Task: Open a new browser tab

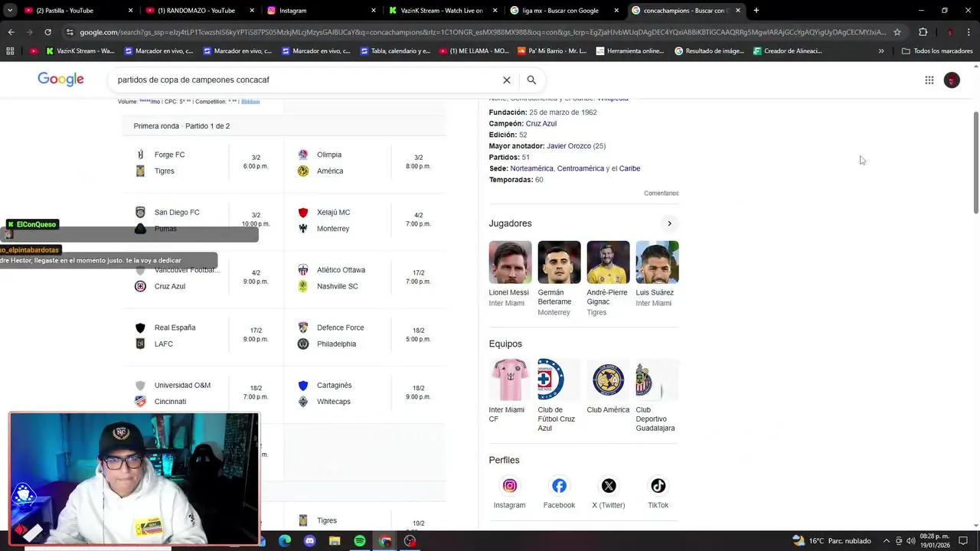Action: [x=756, y=11]
